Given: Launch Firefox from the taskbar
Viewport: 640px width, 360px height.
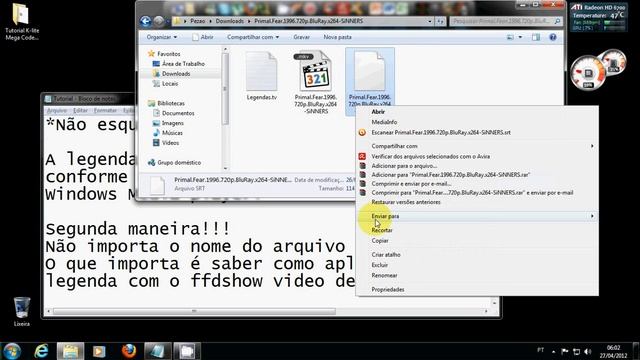Looking at the screenshot, I should 129,351.
